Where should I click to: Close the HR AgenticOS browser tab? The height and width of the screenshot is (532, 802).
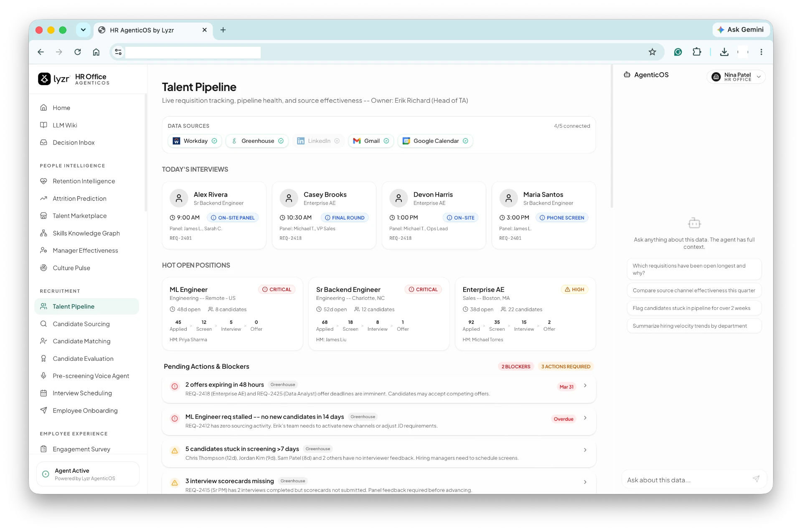click(x=205, y=30)
